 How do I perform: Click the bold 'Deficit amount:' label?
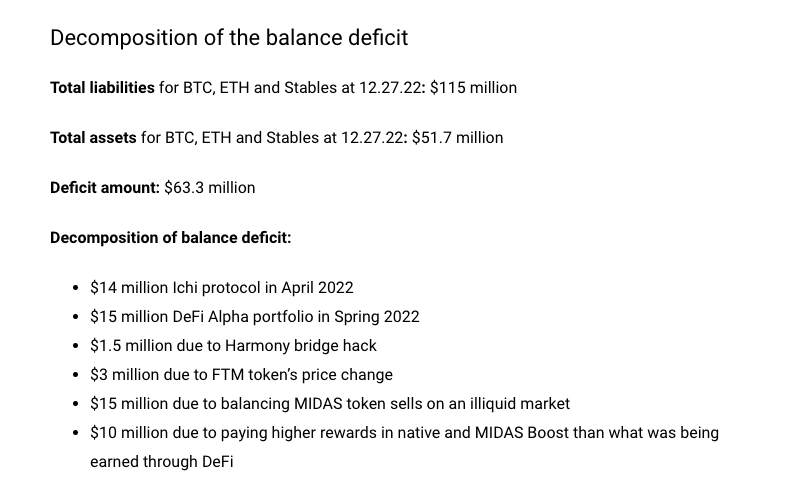coord(105,188)
